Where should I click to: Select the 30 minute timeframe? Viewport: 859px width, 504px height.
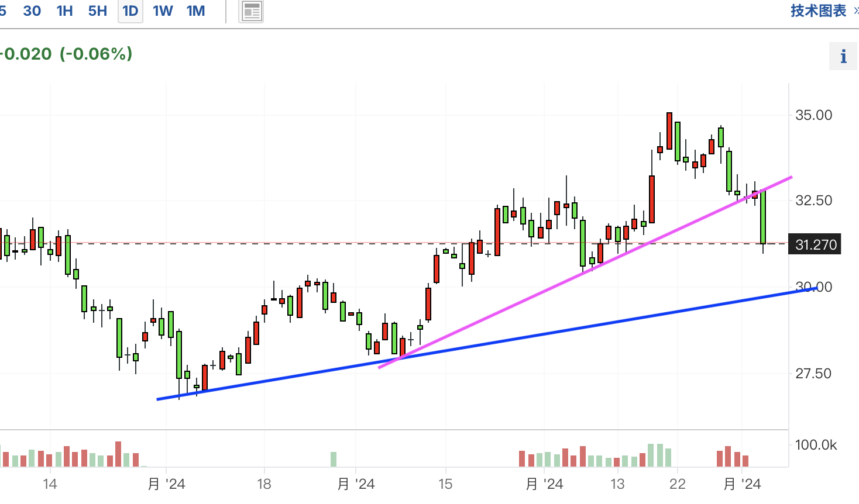(32, 11)
